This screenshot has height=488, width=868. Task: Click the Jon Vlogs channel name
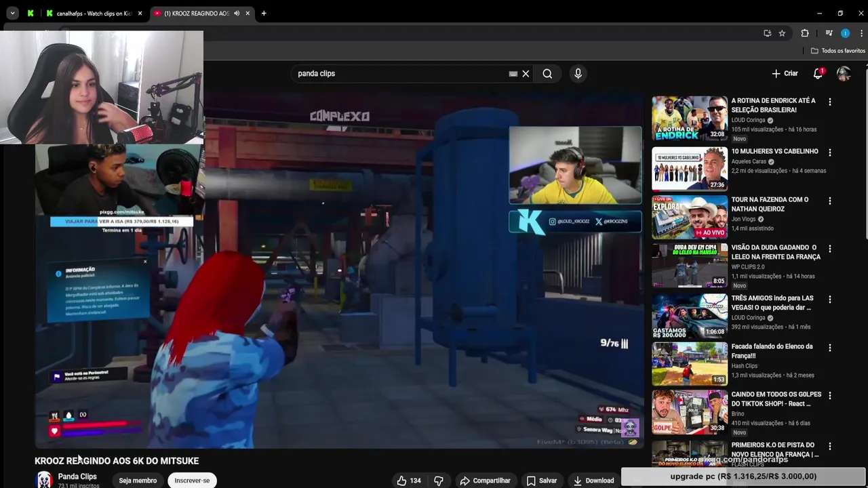[x=743, y=219]
